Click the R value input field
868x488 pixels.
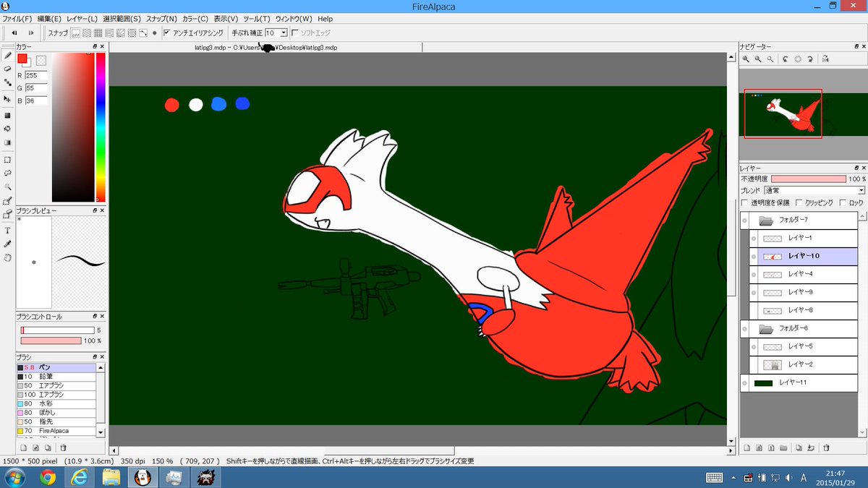[36, 75]
